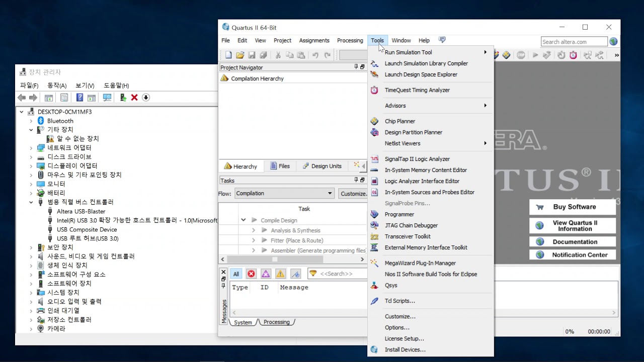Click the Customize button beside Flow
This screenshot has width=644, height=362.
click(353, 194)
